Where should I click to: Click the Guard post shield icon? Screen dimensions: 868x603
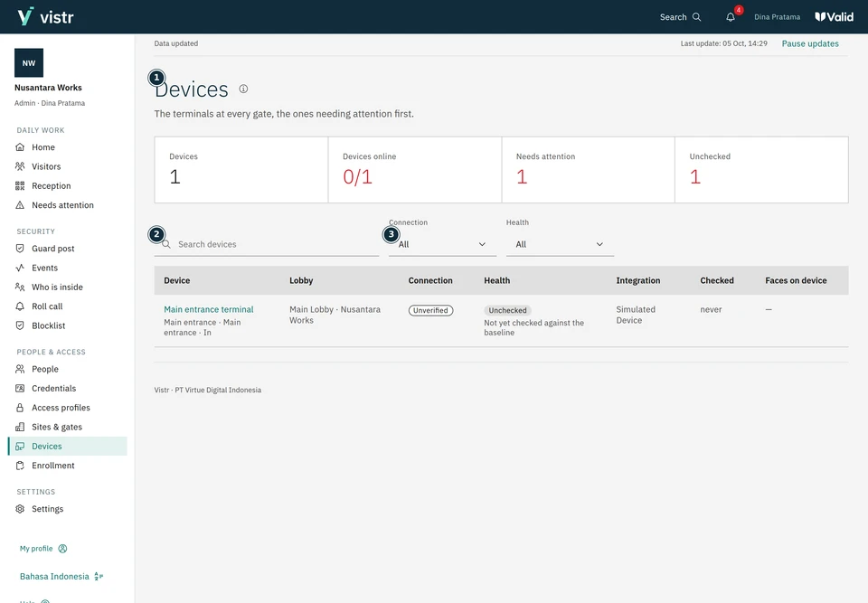click(20, 249)
